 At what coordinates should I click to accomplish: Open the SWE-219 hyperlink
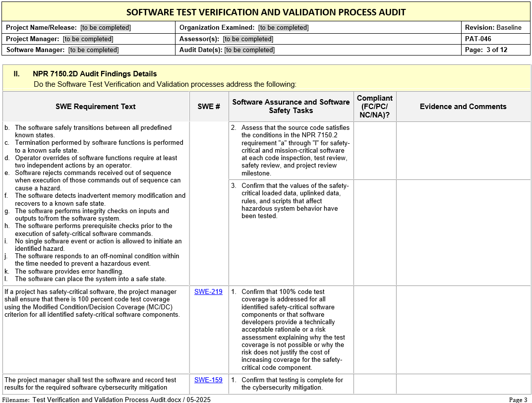208,292
